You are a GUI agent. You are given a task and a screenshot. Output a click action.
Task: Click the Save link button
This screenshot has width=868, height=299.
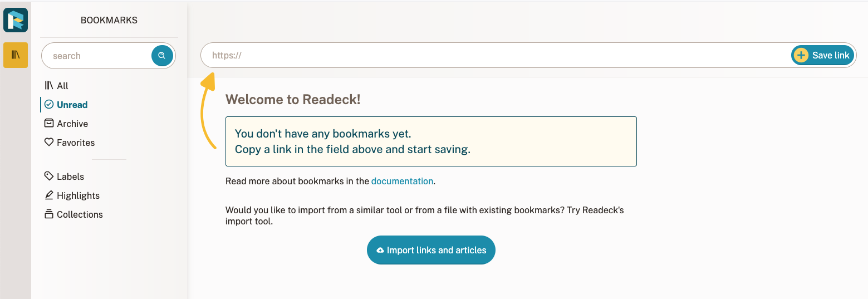822,55
